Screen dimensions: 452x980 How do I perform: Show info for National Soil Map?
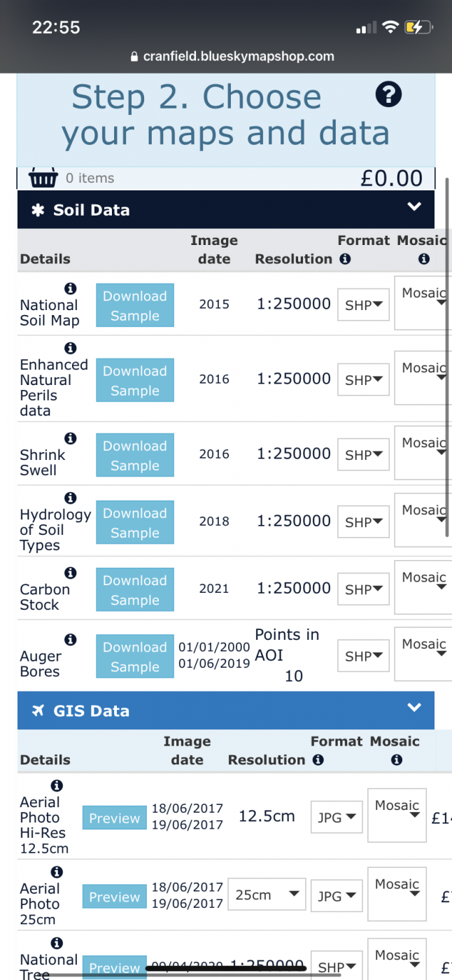click(70, 288)
